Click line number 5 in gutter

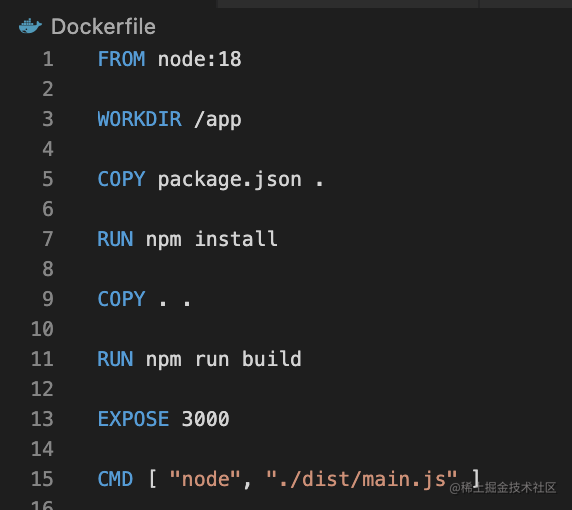point(48,179)
